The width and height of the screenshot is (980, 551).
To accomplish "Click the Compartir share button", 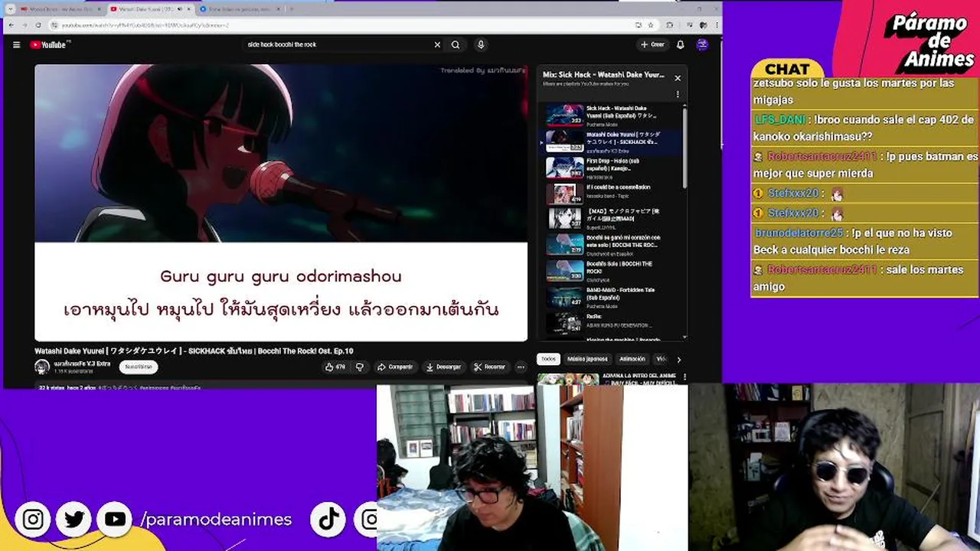I will pyautogui.click(x=395, y=367).
